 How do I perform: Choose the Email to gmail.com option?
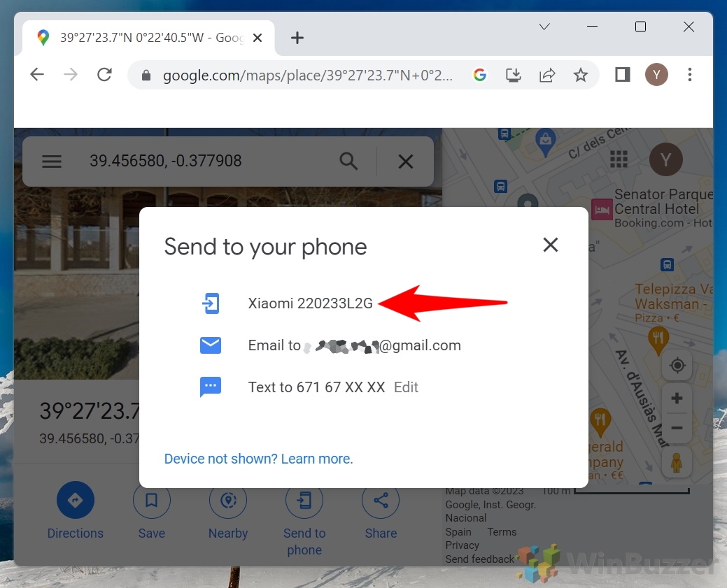(354, 345)
